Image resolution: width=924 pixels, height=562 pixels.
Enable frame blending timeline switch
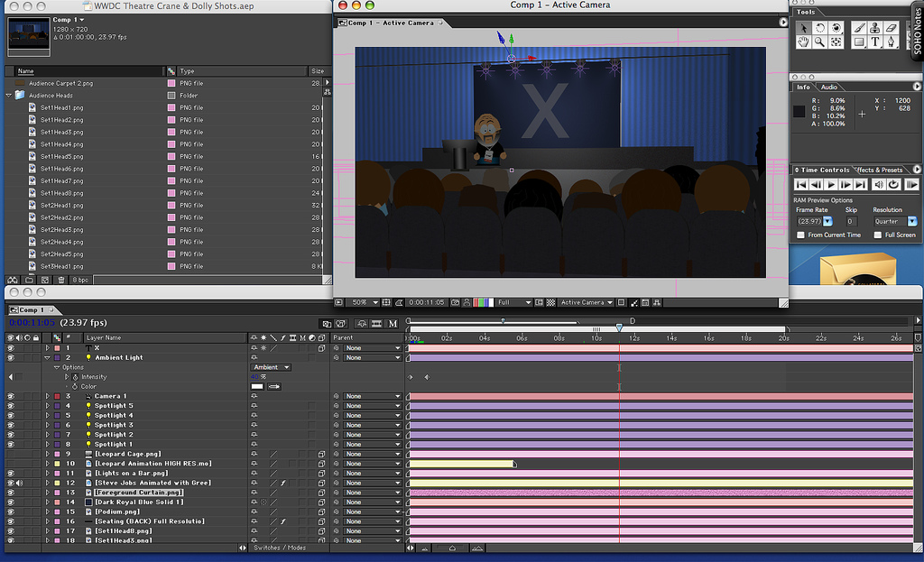point(376,324)
